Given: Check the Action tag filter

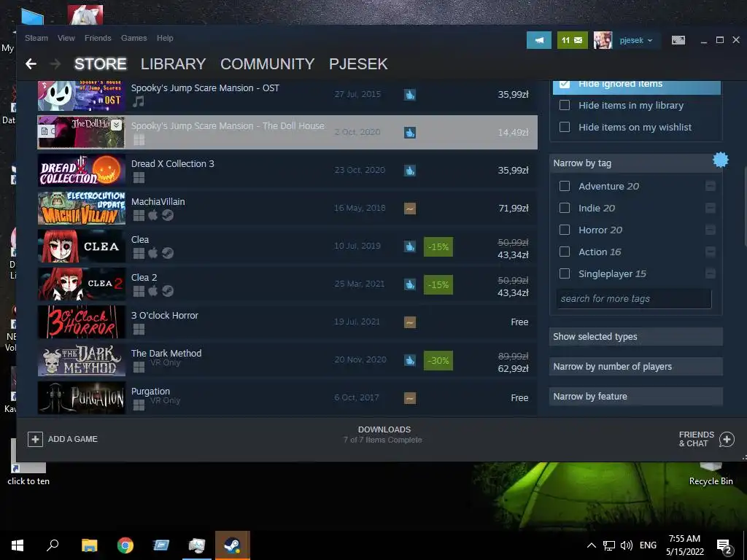Looking at the screenshot, I should click(x=565, y=252).
